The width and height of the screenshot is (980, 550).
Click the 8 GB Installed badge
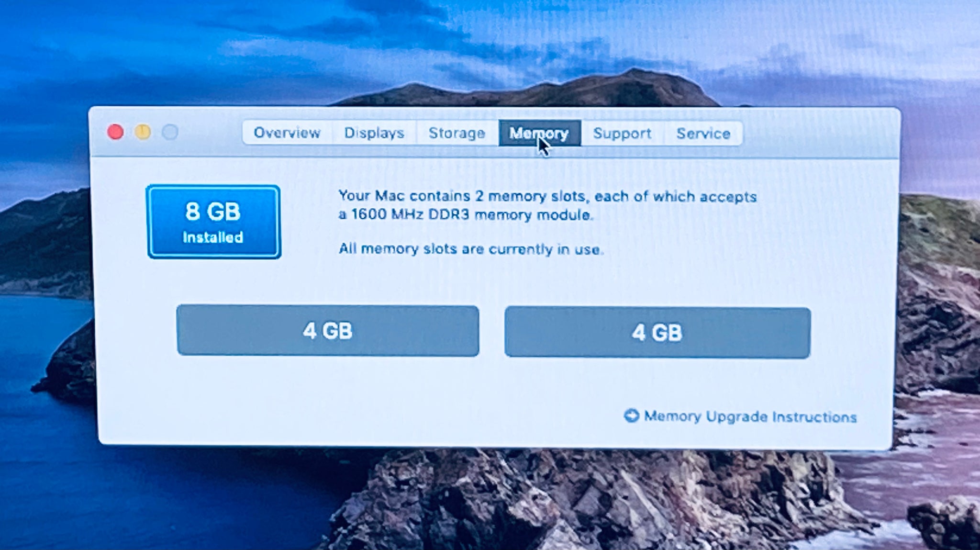coord(213,222)
